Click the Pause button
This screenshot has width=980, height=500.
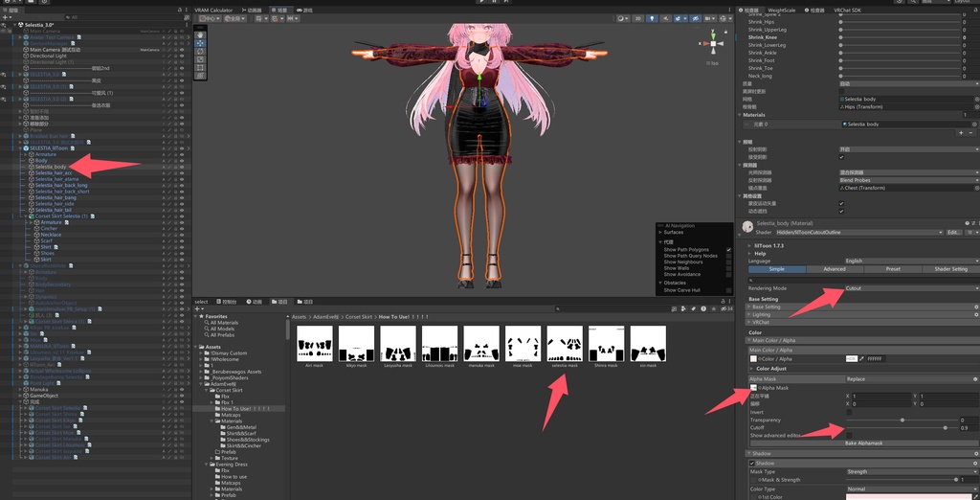tap(494, 1)
